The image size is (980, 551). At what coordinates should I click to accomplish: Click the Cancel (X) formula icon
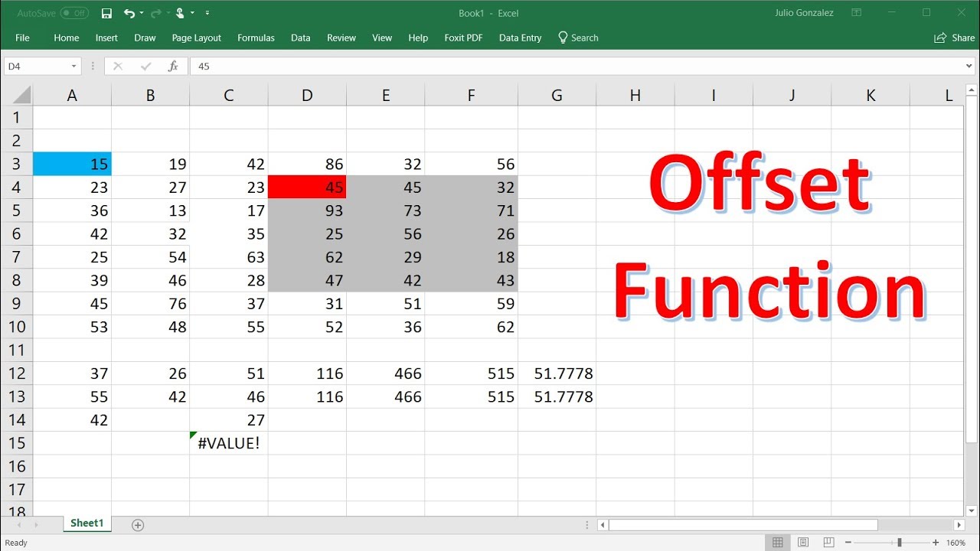[117, 67]
